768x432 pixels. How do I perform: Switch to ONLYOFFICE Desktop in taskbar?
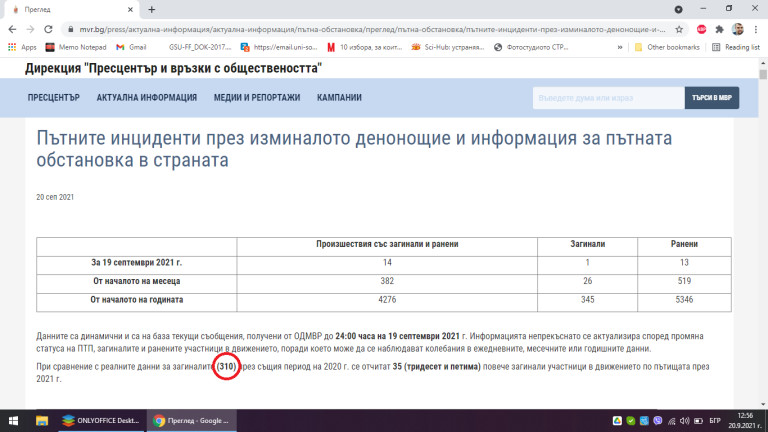[x=101, y=421]
